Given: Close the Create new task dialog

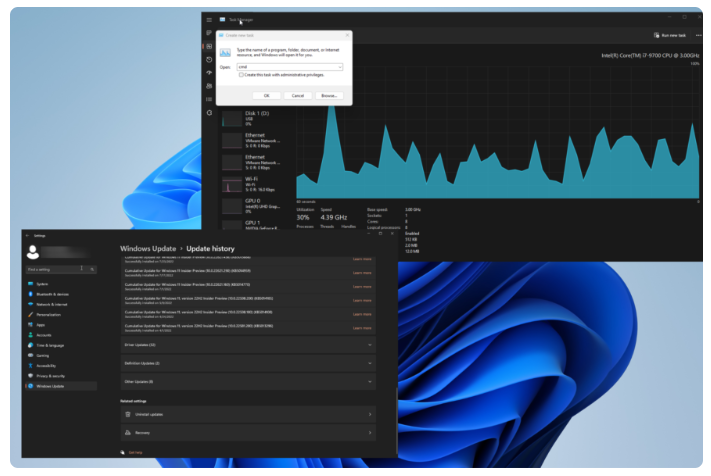Looking at the screenshot, I should [x=347, y=35].
